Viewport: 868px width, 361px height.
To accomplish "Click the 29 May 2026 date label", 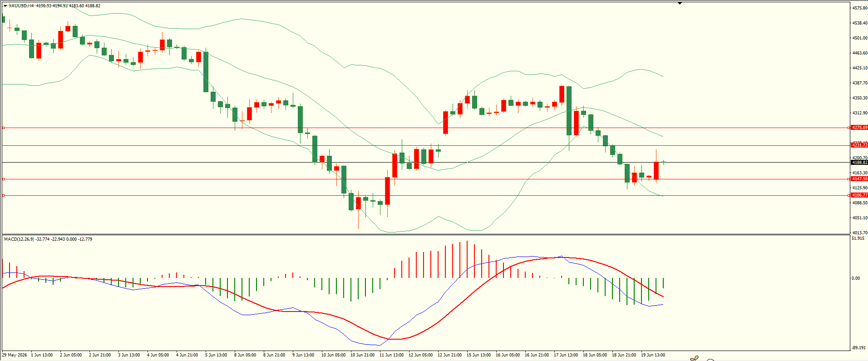I will coord(15,355).
